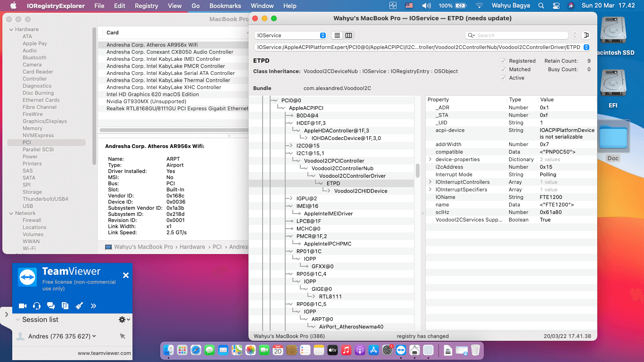
Task: Select Ethernet Cards in System Information sidebar
Action: pos(41,100)
